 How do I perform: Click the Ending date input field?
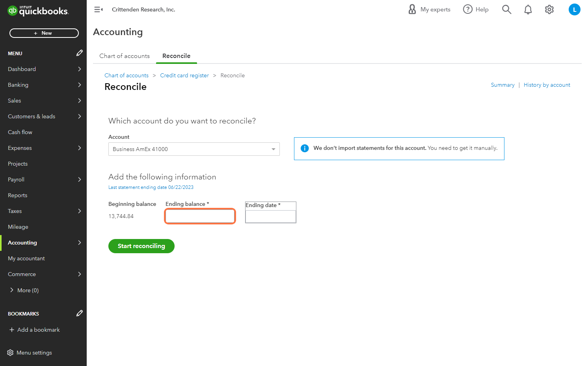(x=271, y=217)
